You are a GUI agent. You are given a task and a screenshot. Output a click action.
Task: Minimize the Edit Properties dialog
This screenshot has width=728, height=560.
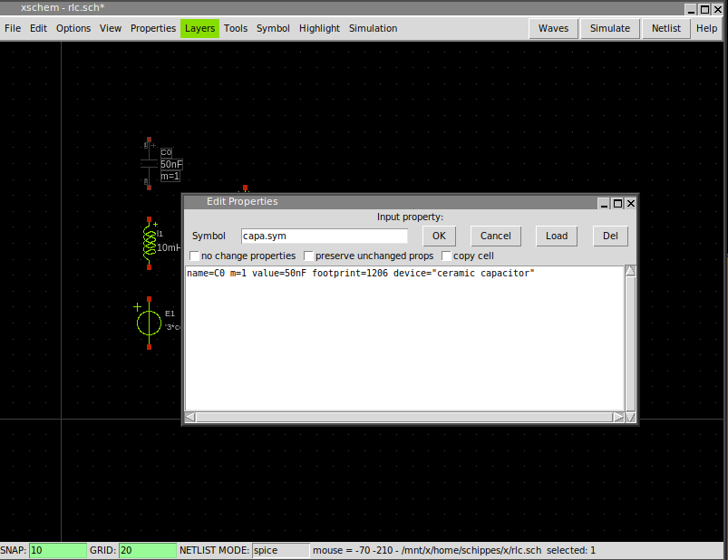(x=603, y=203)
